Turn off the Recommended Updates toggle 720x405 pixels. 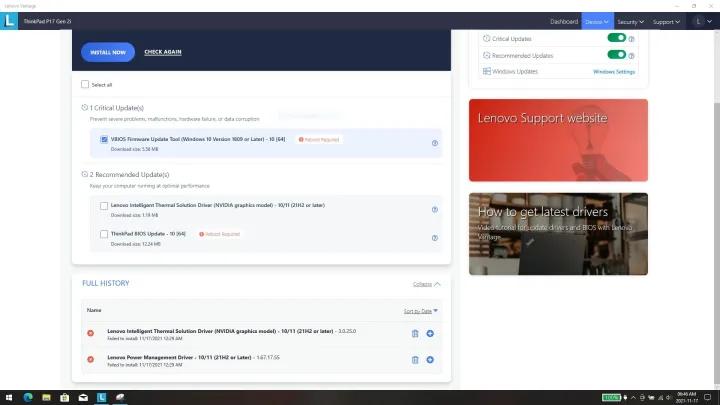click(617, 55)
